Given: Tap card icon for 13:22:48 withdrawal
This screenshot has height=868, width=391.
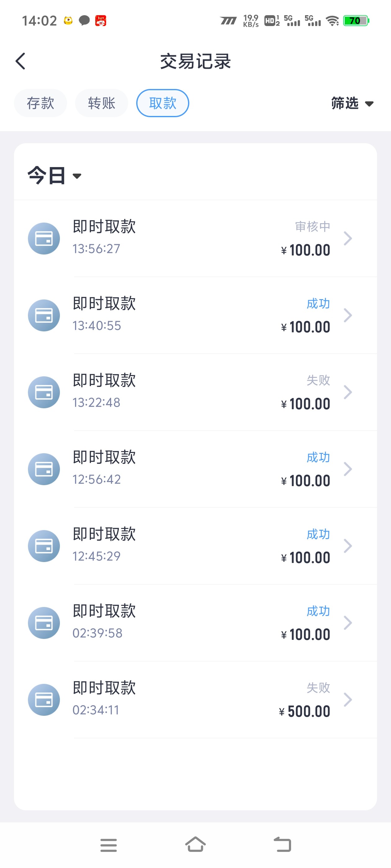Looking at the screenshot, I should click(x=44, y=392).
